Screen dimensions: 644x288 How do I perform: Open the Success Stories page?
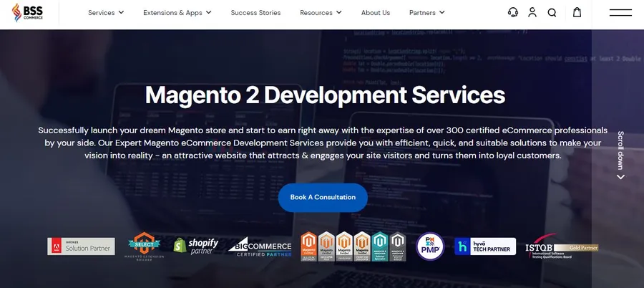255,13
